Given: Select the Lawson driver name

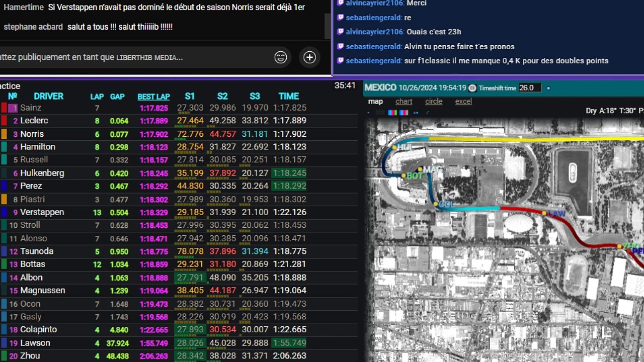Looking at the screenshot, I should (x=35, y=343).
